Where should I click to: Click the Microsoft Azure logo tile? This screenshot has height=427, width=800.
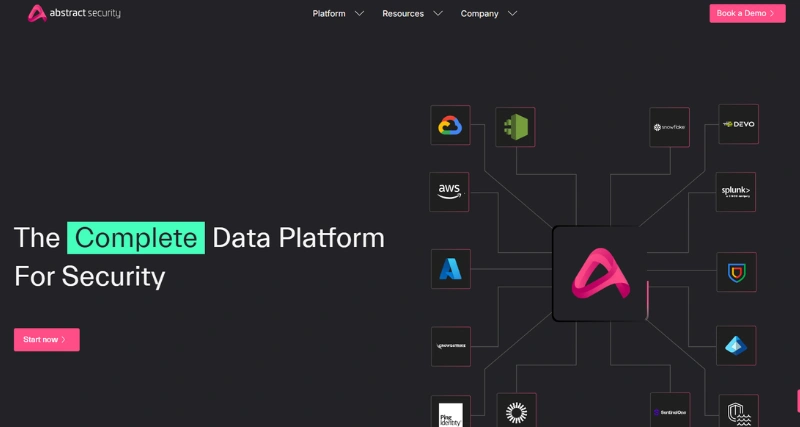pyautogui.click(x=450, y=269)
